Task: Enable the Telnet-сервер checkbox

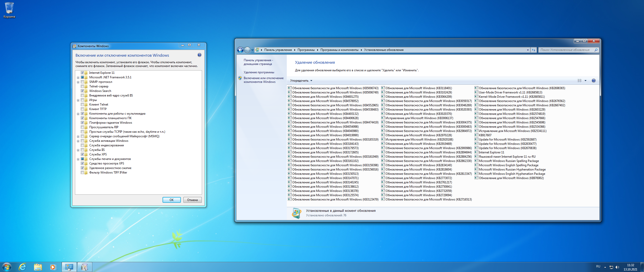Action: tap(82, 86)
